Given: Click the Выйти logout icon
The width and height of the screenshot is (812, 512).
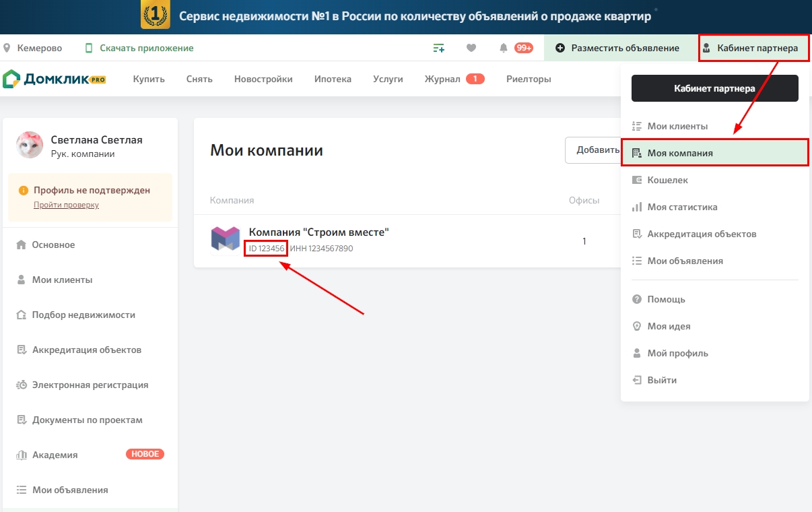Looking at the screenshot, I should tap(637, 380).
